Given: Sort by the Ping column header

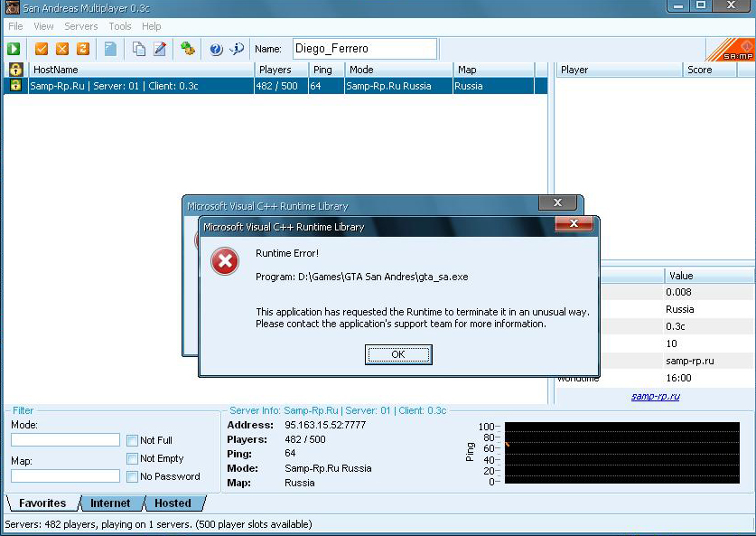Looking at the screenshot, I should 326,70.
